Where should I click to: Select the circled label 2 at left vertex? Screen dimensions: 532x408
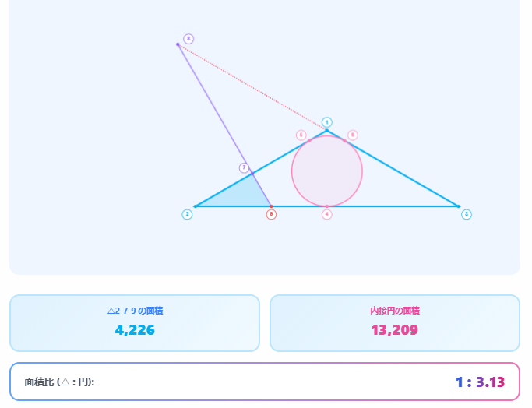tap(187, 214)
